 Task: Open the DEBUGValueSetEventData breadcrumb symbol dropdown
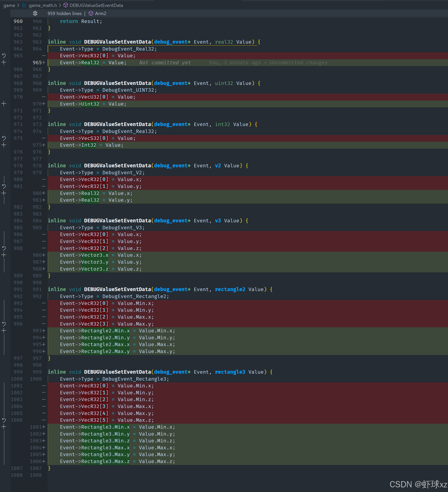[x=96, y=5]
